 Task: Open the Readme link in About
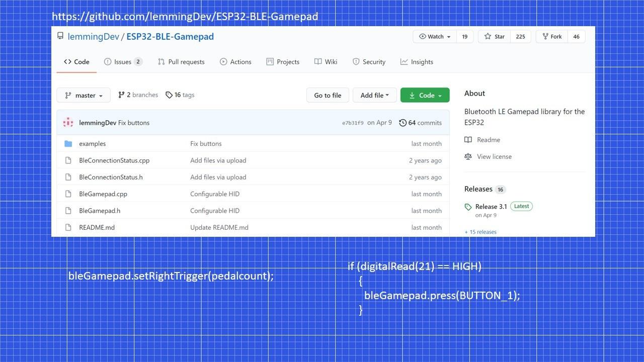(x=482, y=140)
